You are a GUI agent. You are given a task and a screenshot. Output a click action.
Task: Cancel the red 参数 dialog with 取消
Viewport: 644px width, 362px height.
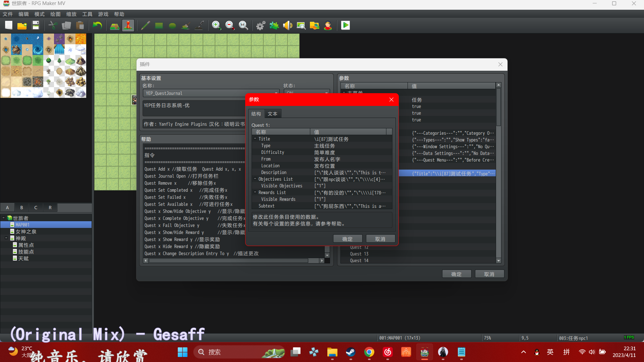pyautogui.click(x=380, y=239)
